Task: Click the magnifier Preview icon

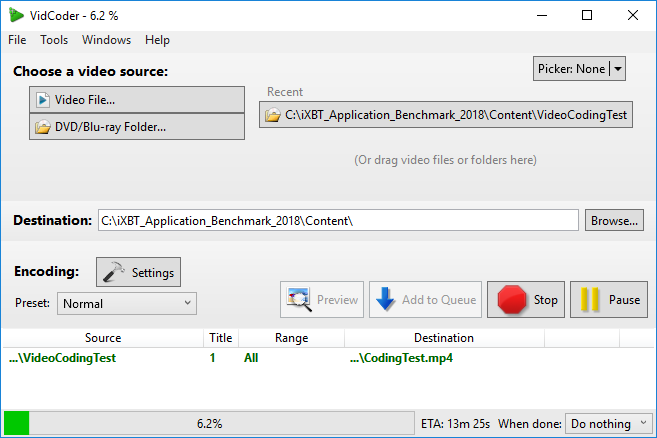Action: tap(299, 300)
